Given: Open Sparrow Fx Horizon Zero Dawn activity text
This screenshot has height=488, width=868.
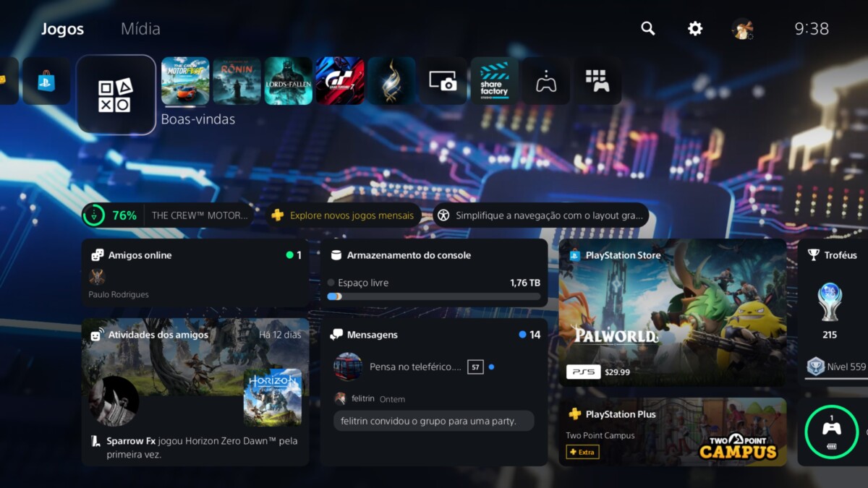Looking at the screenshot, I should tap(202, 448).
